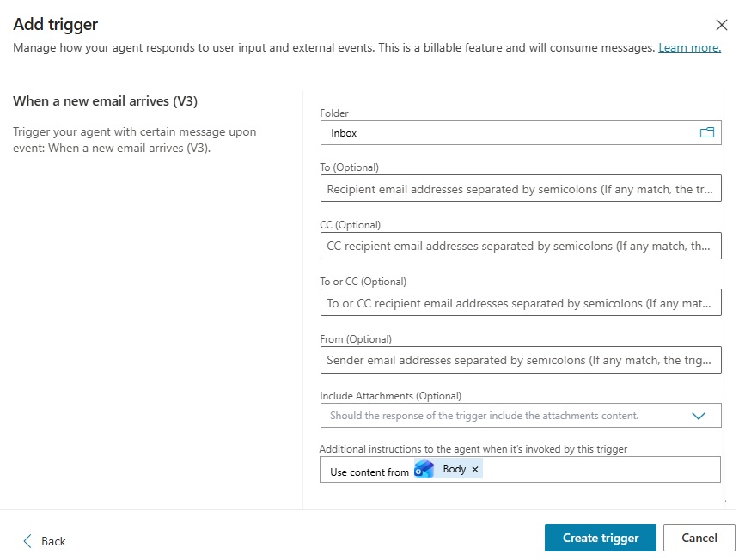Remove the Body token with its x
The image size is (751, 560).
point(475,470)
